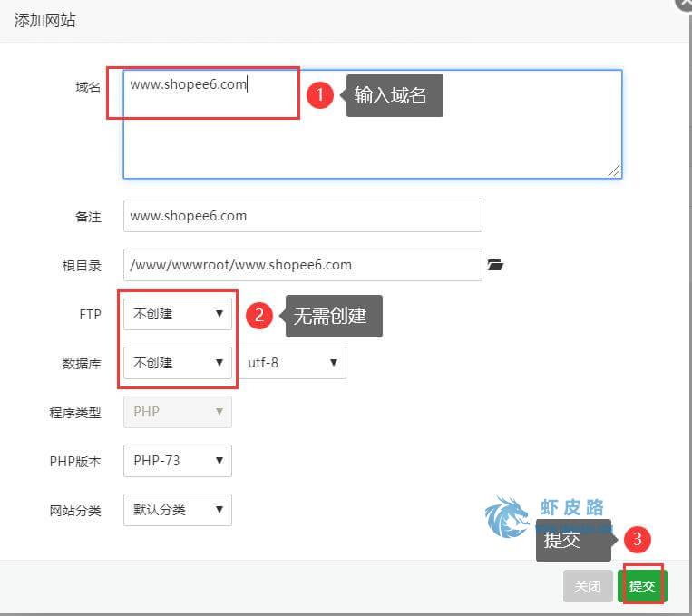This screenshot has width=692, height=616.
Task: Click the 数据库 field label
Action: click(82, 364)
